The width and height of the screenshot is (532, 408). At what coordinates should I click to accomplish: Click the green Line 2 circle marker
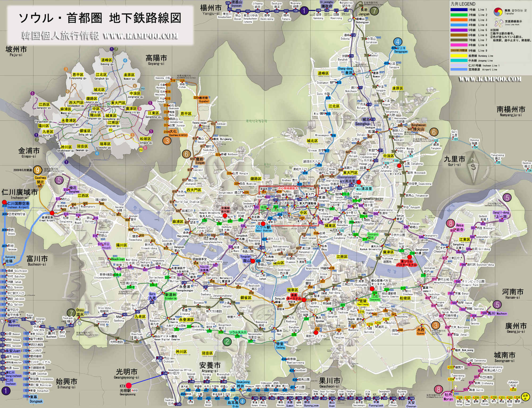pyautogui.click(x=227, y=342)
